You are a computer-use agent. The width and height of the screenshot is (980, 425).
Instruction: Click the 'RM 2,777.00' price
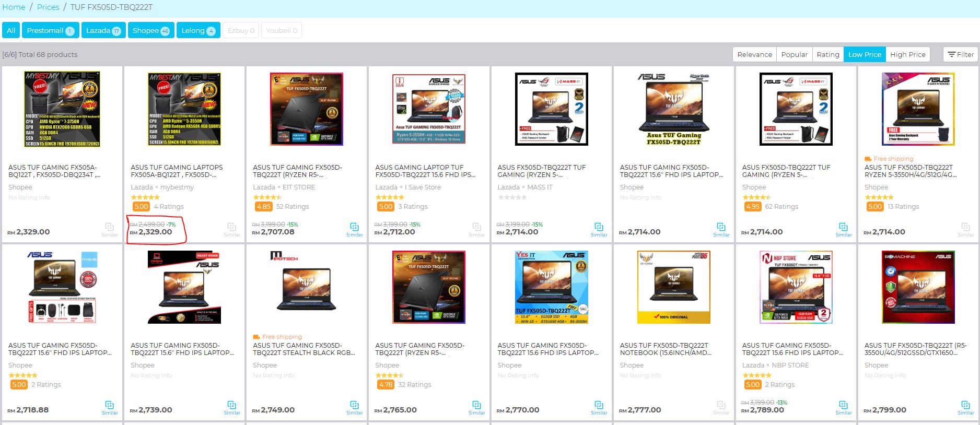pos(640,410)
